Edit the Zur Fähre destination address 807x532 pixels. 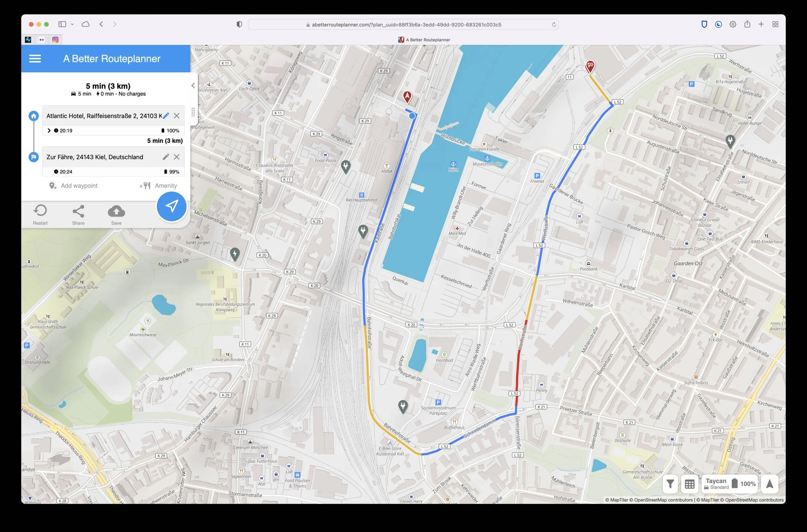pyautogui.click(x=166, y=157)
